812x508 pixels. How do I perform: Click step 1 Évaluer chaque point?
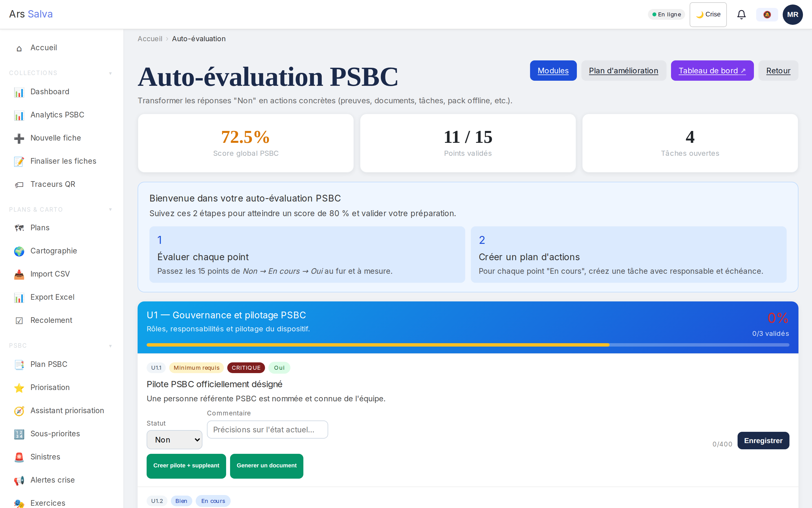[307, 254]
